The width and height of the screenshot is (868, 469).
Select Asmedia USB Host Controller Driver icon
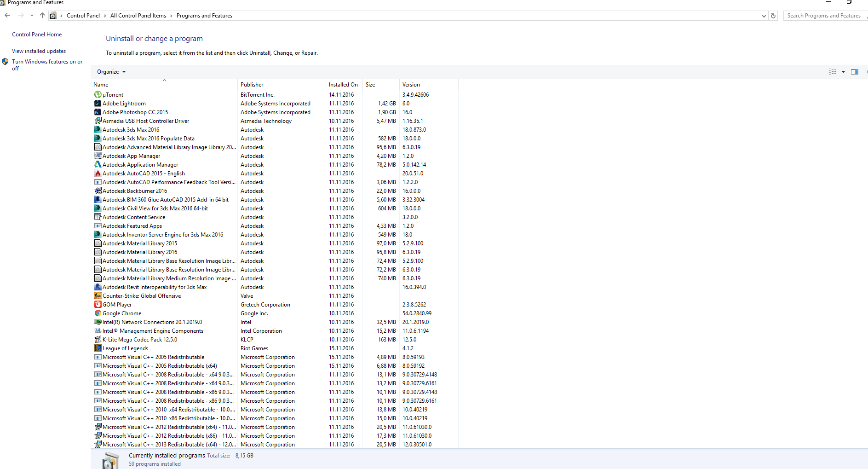pyautogui.click(x=98, y=121)
